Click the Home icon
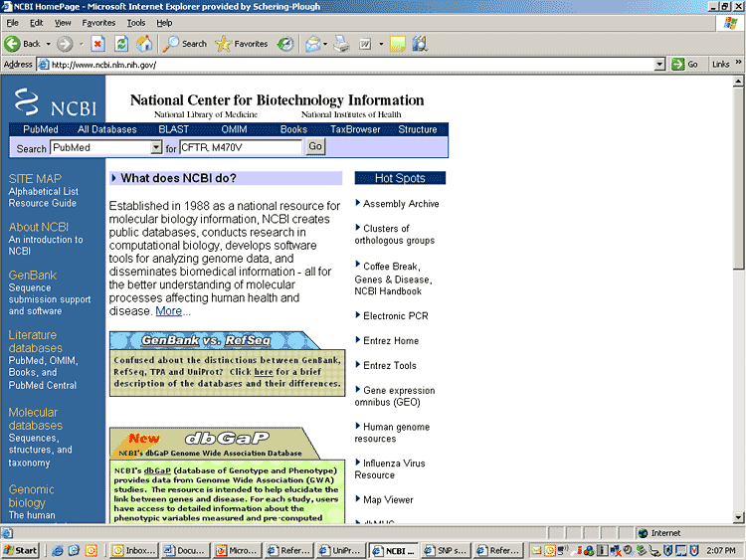Image resolution: width=746 pixels, height=560 pixels. (144, 44)
